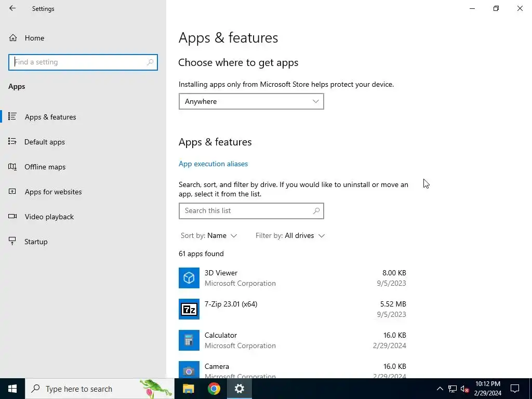This screenshot has height=399, width=532.
Task: Click the 61 apps found text
Action: [x=201, y=254]
